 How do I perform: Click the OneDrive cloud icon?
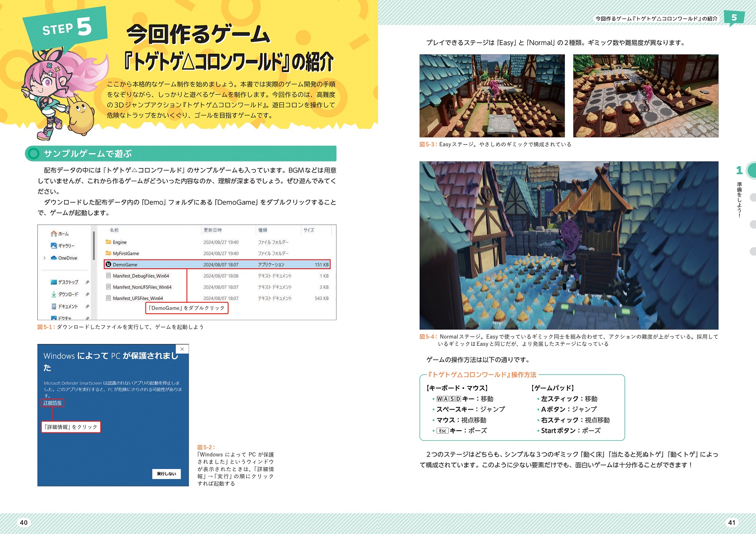click(x=54, y=258)
